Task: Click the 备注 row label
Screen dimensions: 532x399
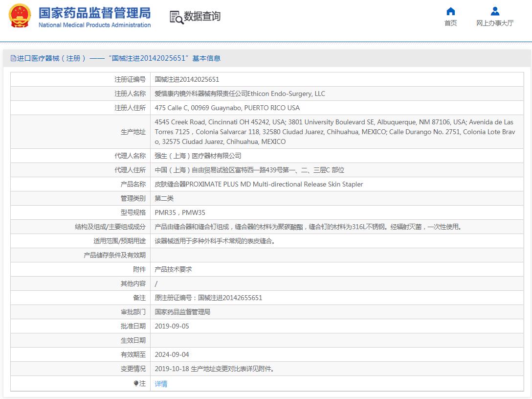Action: click(x=139, y=298)
